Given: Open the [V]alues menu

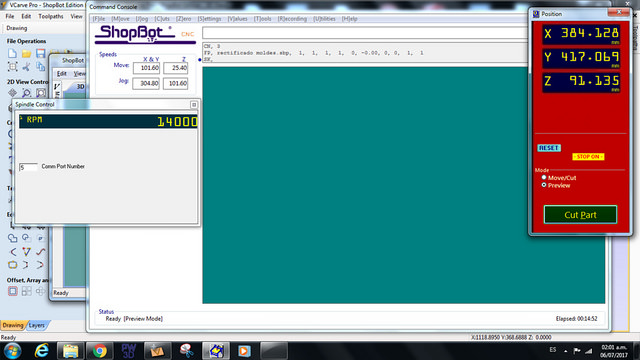Looking at the screenshot, I should (x=238, y=19).
